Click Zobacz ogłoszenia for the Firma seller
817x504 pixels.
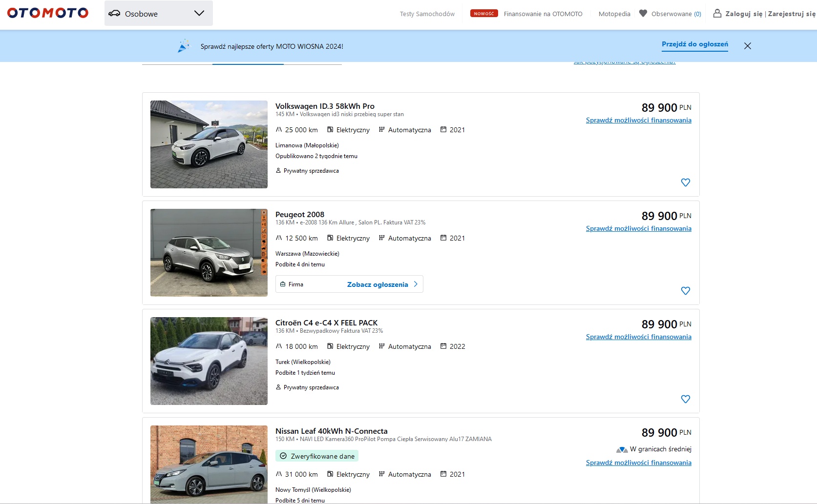pyautogui.click(x=377, y=284)
